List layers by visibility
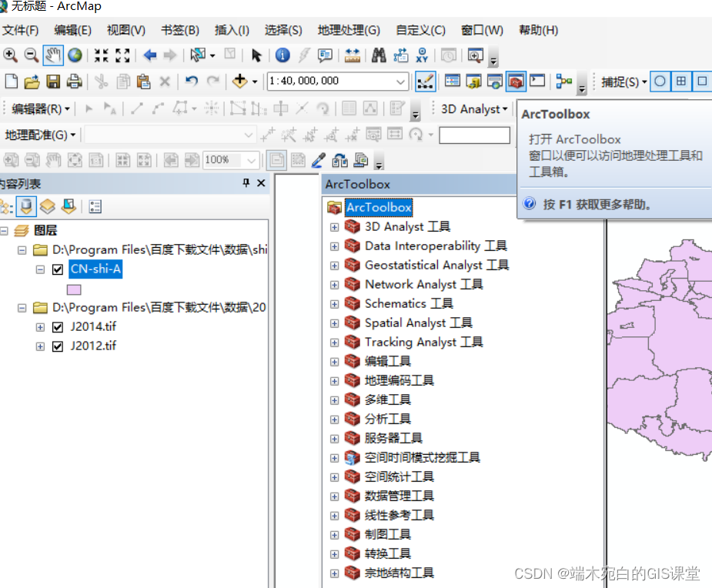The height and width of the screenshot is (588, 712). click(47, 207)
